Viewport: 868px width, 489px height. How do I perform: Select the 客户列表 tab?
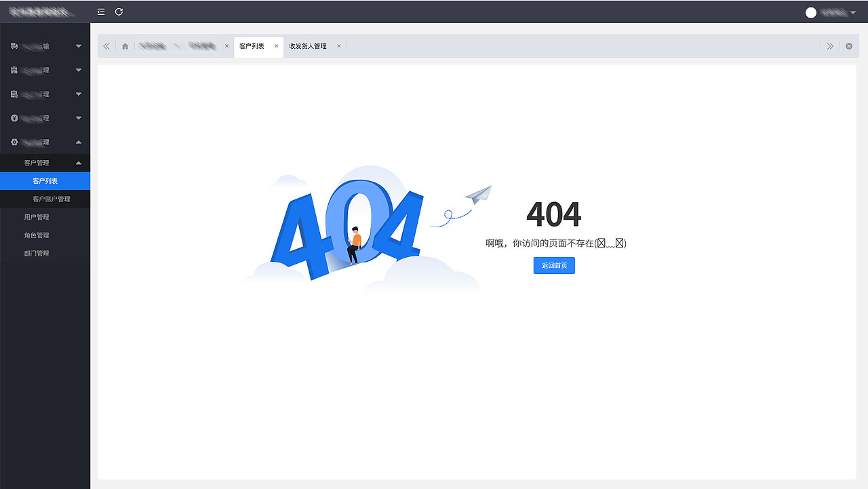pos(254,47)
